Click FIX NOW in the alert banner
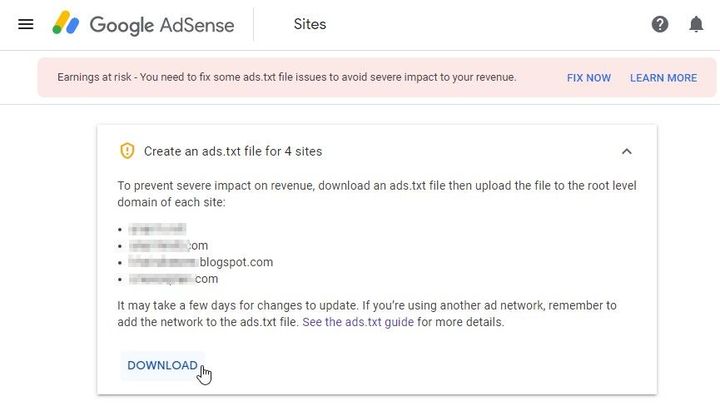 click(589, 78)
